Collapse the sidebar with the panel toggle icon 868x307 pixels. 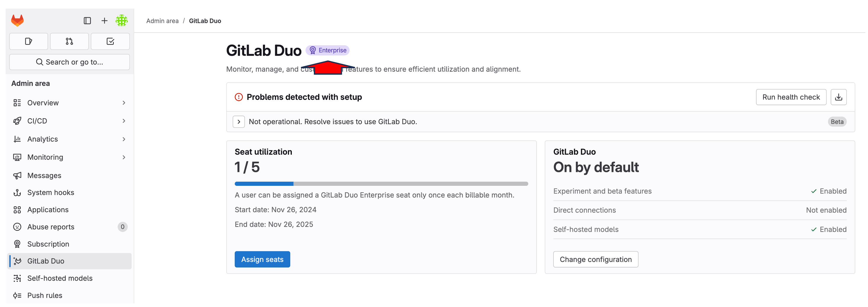[87, 20]
